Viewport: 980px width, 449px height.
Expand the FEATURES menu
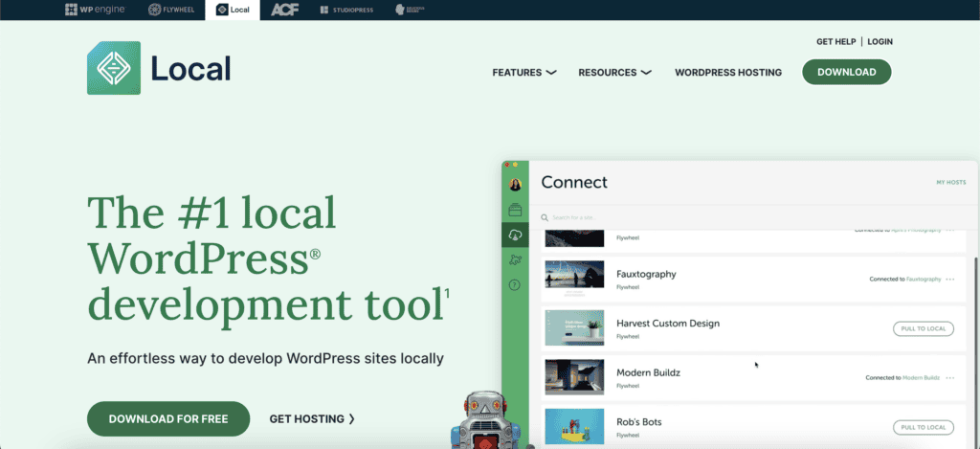click(x=523, y=73)
